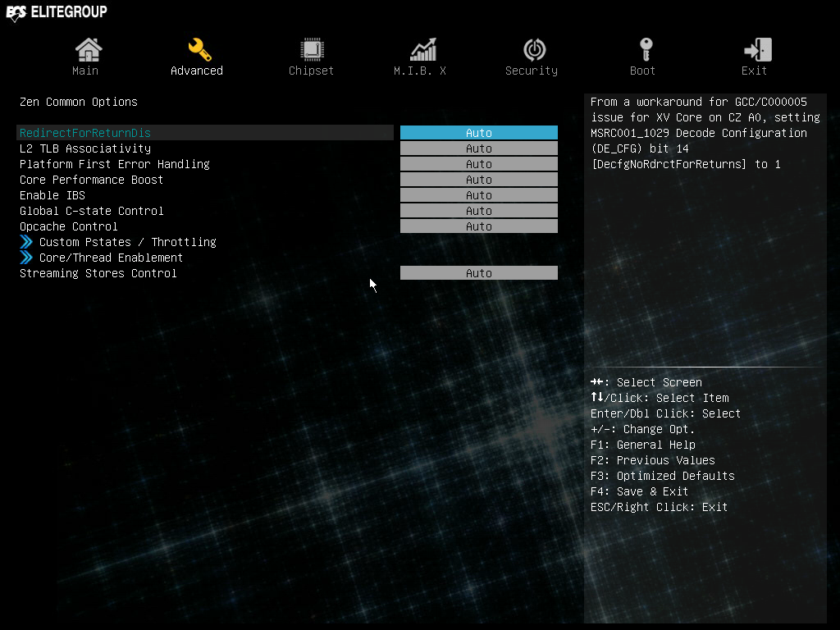The width and height of the screenshot is (840, 630).
Task: Open Platform First Error Handling Auto dropdown
Action: (x=479, y=164)
